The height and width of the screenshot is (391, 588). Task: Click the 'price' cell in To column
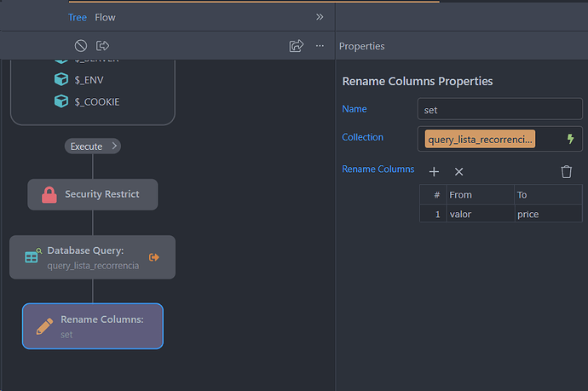pos(535,214)
